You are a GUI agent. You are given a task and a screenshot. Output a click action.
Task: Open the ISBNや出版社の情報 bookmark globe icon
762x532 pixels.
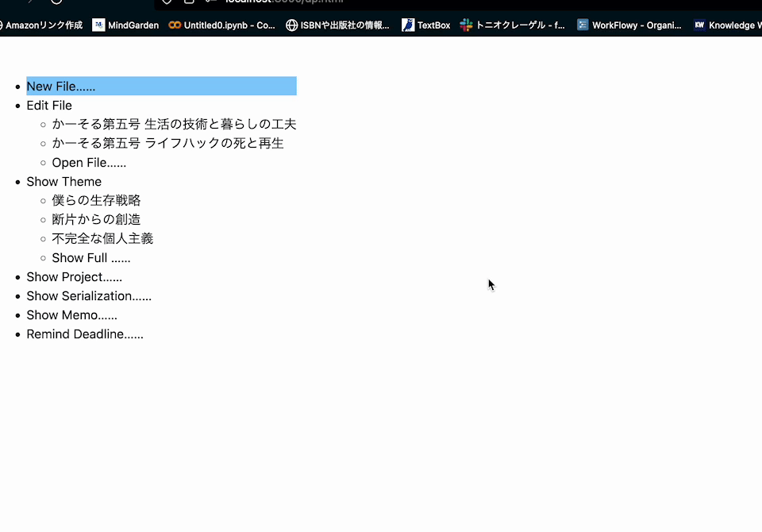click(291, 25)
